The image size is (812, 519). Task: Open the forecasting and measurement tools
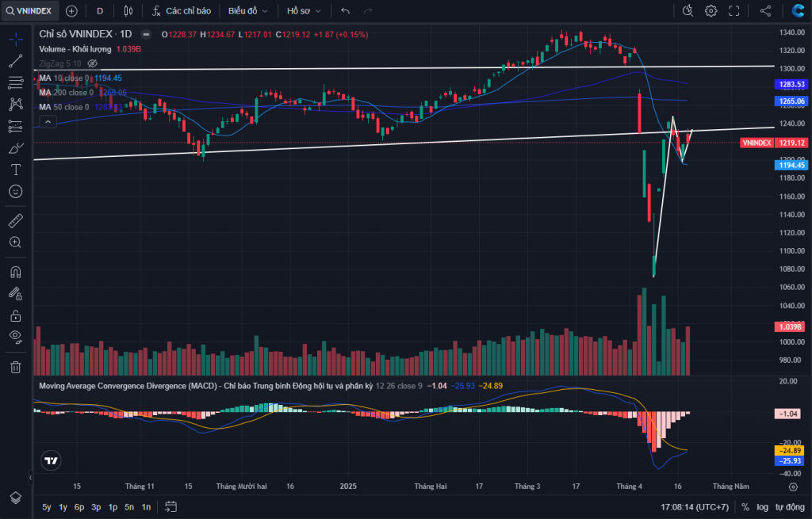click(x=16, y=126)
